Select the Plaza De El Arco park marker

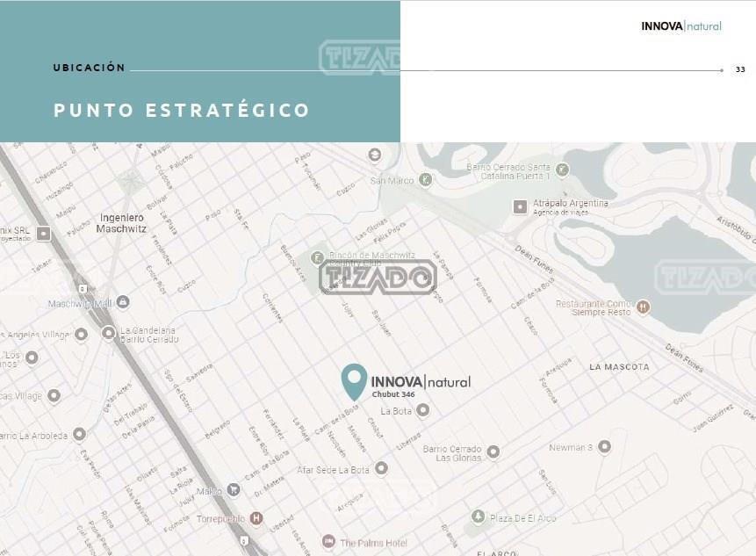tap(478, 516)
